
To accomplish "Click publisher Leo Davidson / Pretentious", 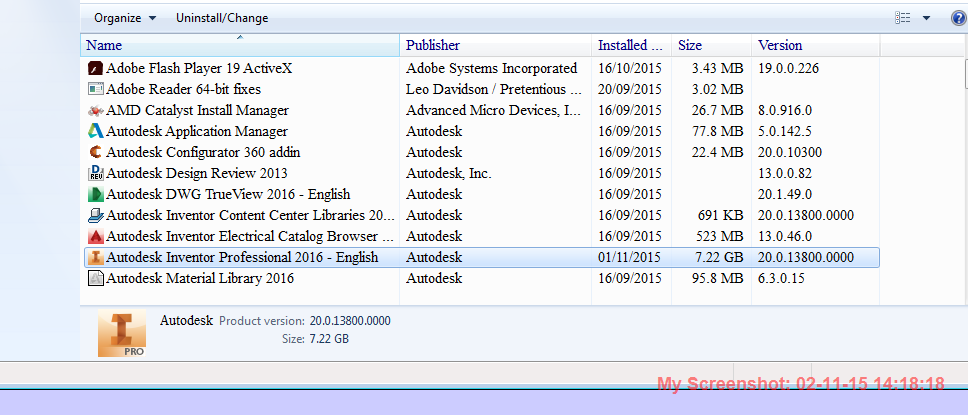I will pos(494,90).
